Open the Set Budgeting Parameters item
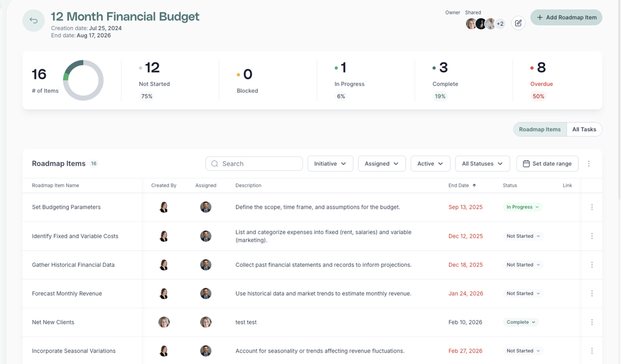The image size is (621, 364). [x=66, y=207]
